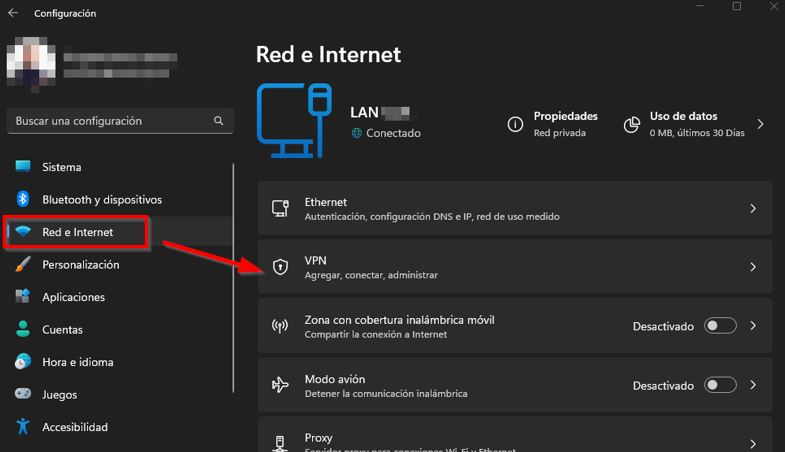
Task: Click the Properties info circle icon
Action: pyautogui.click(x=515, y=124)
